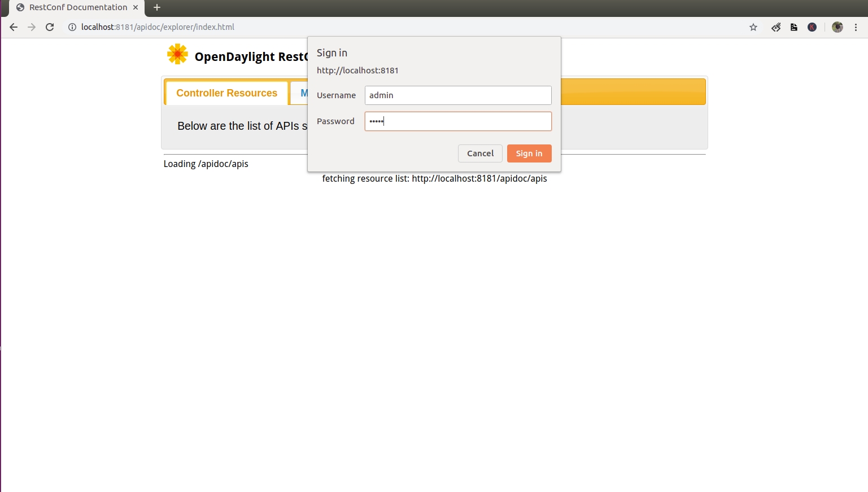
Task: Click the forward navigation arrow
Action: 32,27
